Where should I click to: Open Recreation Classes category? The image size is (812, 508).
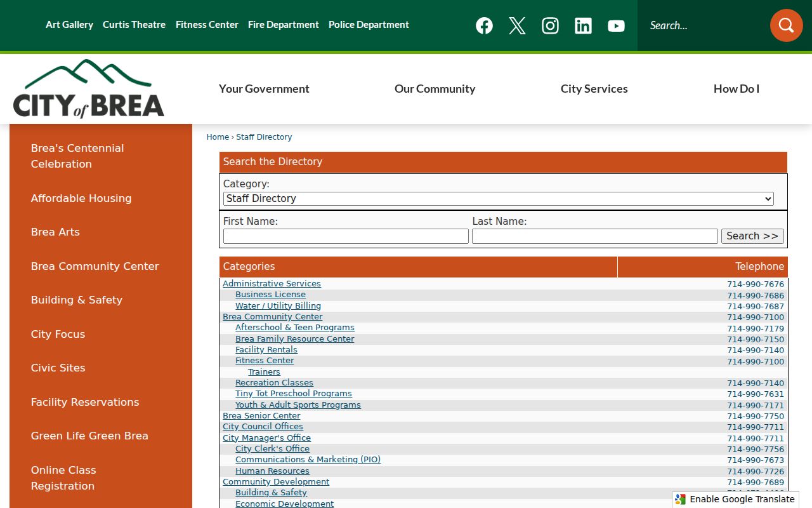274,383
